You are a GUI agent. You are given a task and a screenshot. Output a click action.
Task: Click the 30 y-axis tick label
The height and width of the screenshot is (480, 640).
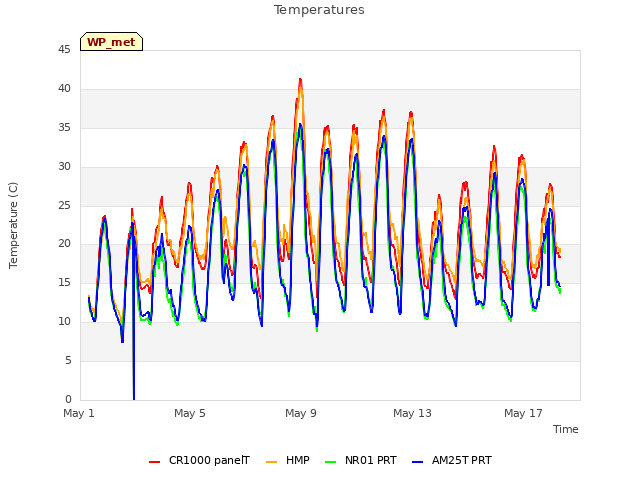coord(64,167)
